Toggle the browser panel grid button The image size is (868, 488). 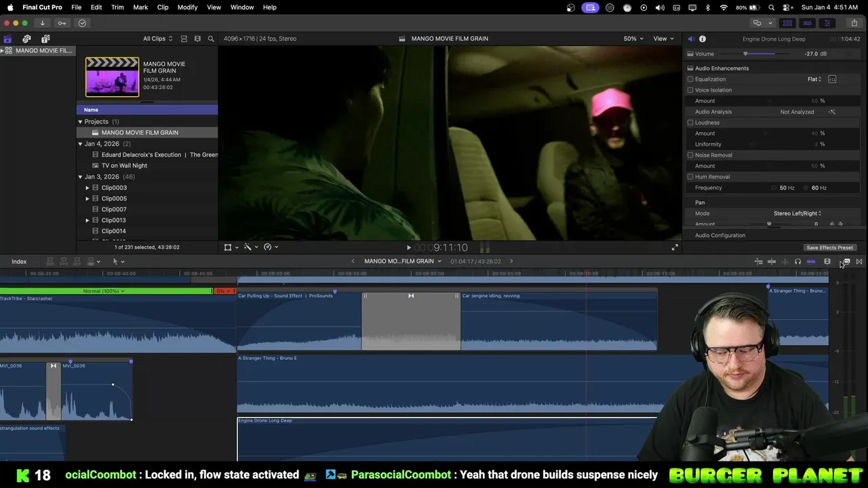787,23
